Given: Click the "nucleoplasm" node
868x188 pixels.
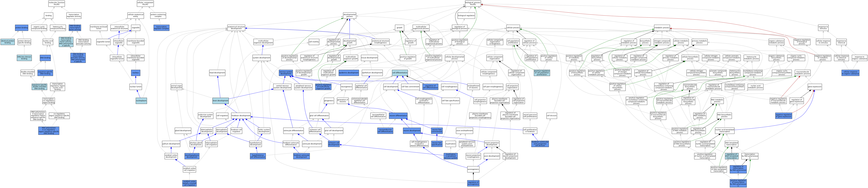Looking at the screenshot, I should coord(141,101).
